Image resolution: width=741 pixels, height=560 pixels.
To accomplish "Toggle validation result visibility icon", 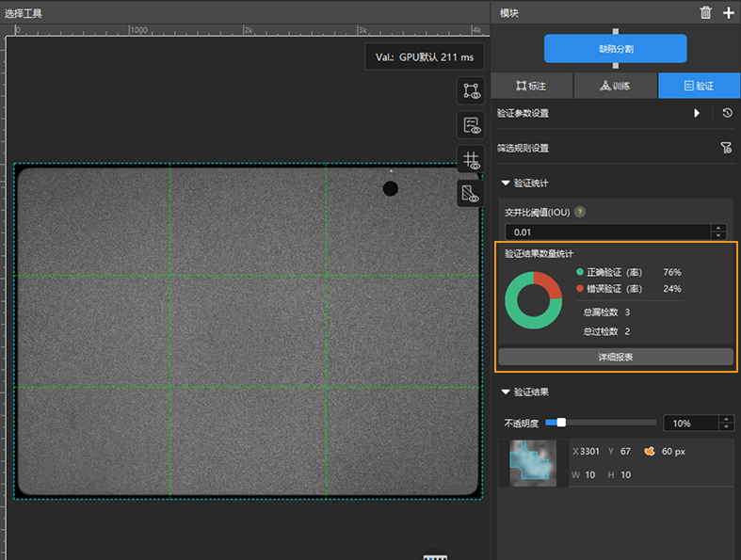I will pyautogui.click(x=471, y=125).
